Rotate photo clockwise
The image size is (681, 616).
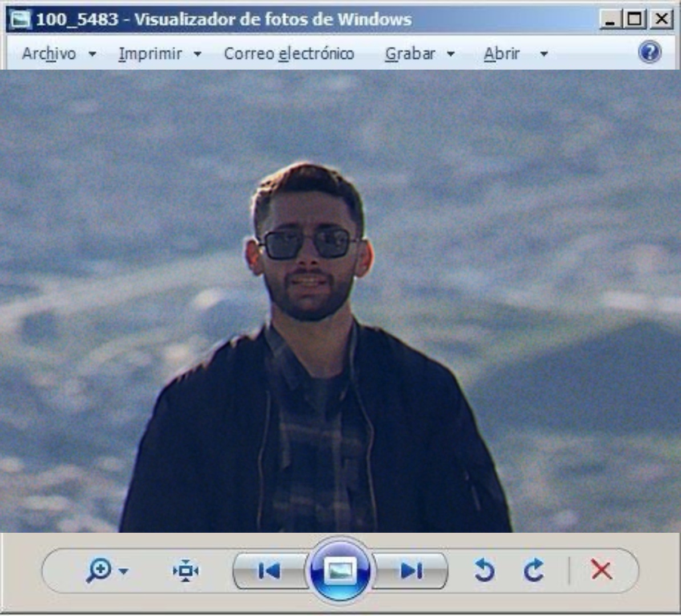pos(534,570)
